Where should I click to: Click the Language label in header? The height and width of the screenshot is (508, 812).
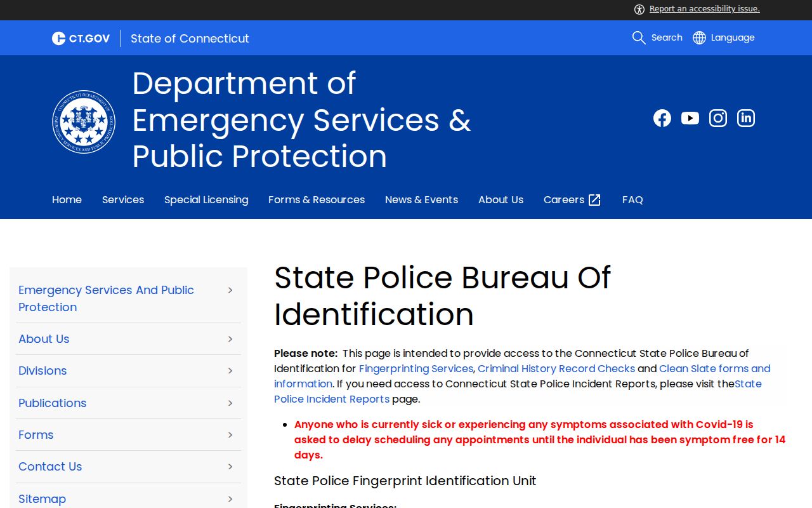733,37
